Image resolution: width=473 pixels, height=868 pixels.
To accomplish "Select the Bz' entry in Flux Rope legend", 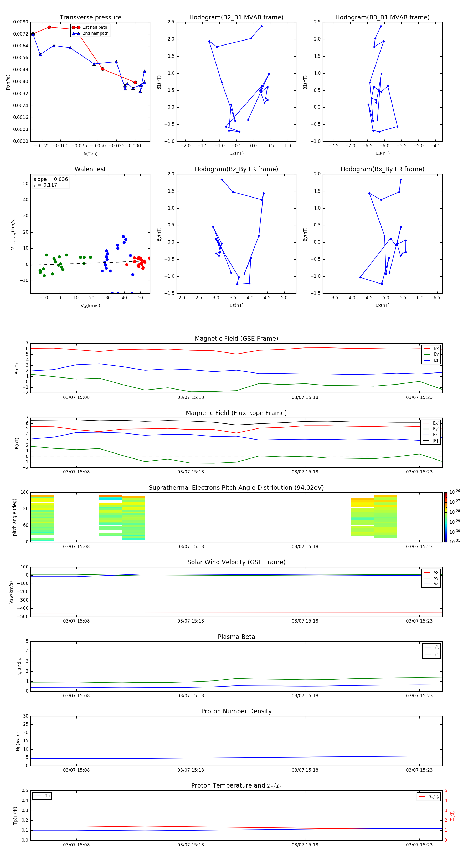I will [431, 435].
